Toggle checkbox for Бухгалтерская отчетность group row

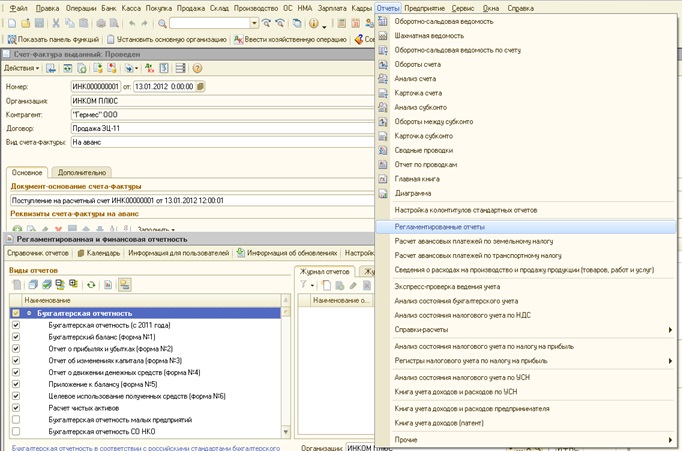coord(16,313)
